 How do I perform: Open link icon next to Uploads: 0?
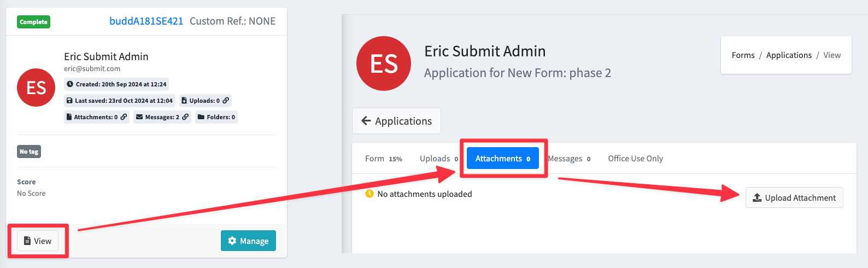click(x=226, y=101)
